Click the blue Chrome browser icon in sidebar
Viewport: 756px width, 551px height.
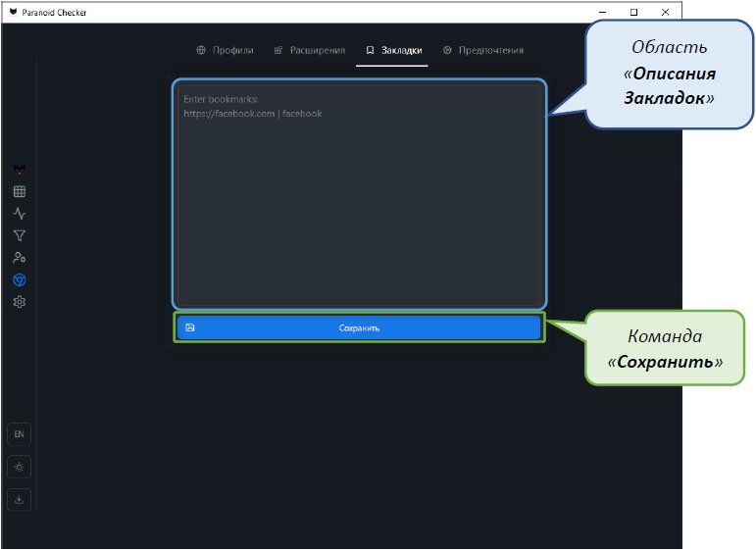[19, 280]
